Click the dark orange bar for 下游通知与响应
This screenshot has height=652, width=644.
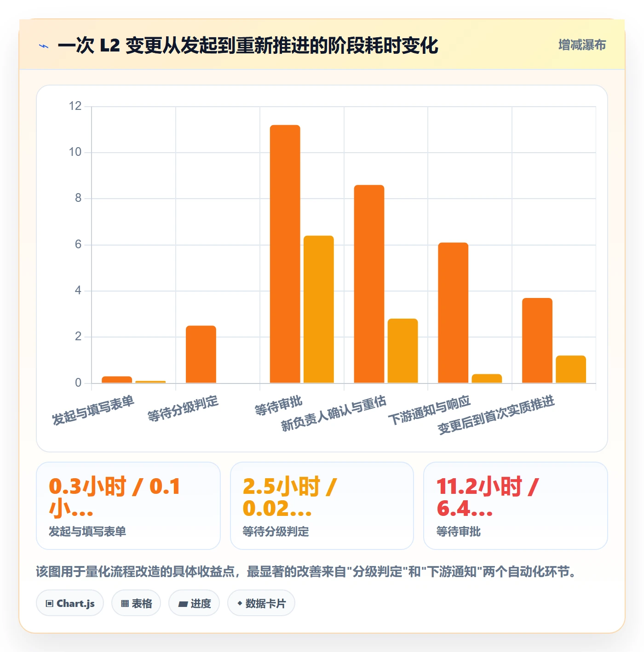click(x=453, y=313)
